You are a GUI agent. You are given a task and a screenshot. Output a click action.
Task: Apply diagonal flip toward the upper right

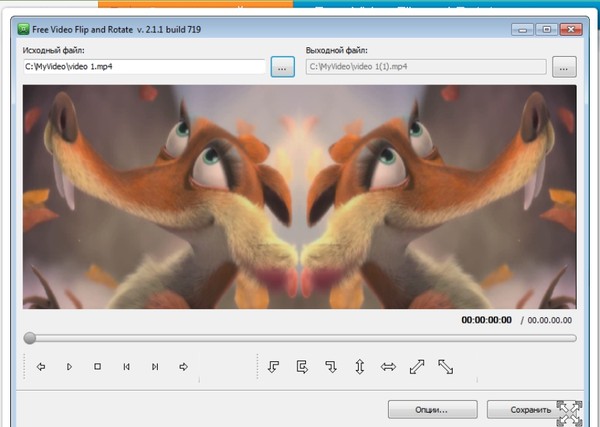[x=417, y=367]
